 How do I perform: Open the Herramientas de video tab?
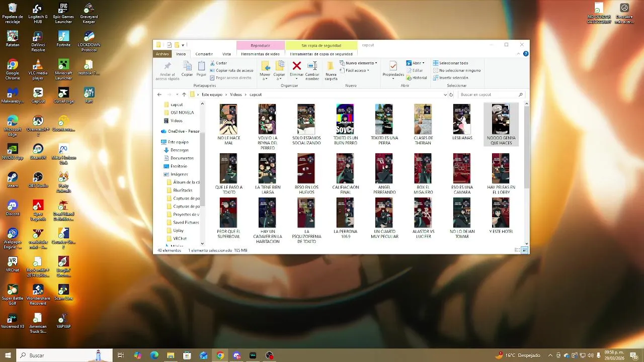click(x=260, y=54)
